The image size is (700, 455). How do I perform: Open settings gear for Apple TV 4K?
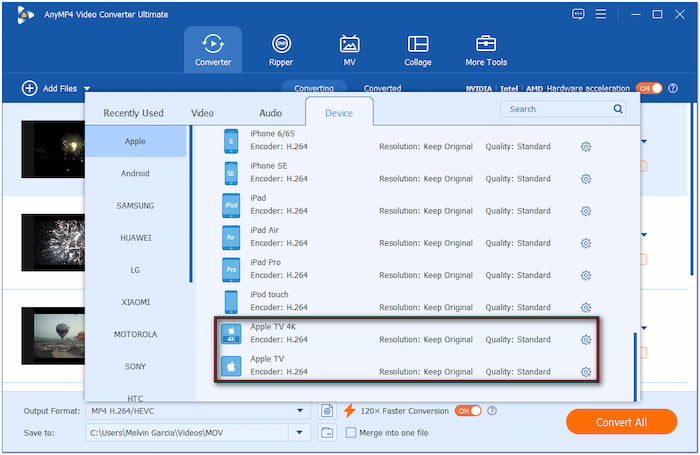[586, 340]
